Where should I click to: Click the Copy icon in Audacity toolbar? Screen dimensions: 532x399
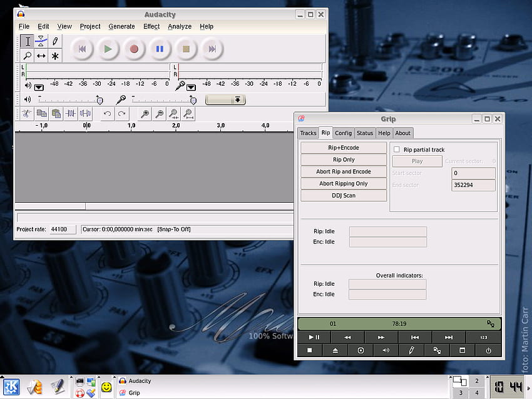coord(42,114)
